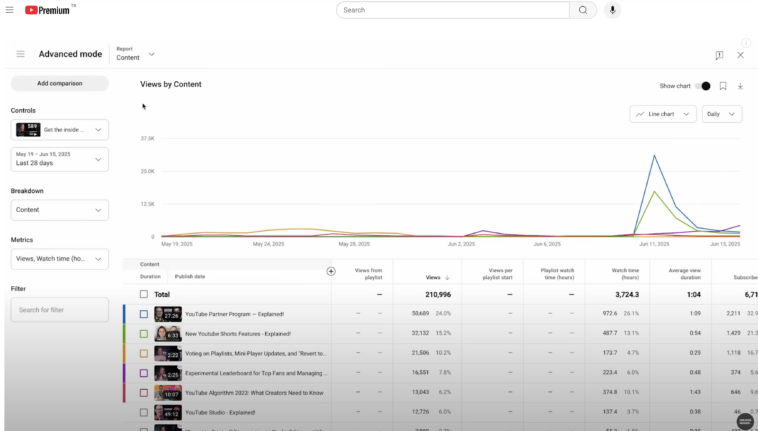Image resolution: width=758 pixels, height=431 pixels.
Task: Click the search magnifier button
Action: [583, 10]
